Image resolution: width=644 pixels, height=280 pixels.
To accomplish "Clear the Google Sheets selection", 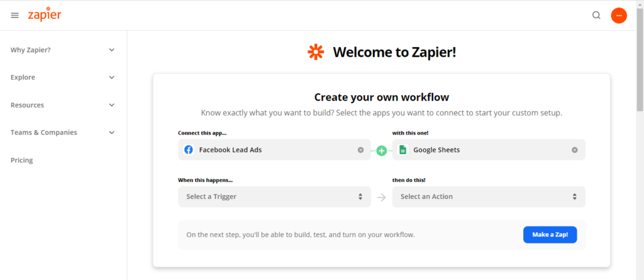I will point(575,150).
